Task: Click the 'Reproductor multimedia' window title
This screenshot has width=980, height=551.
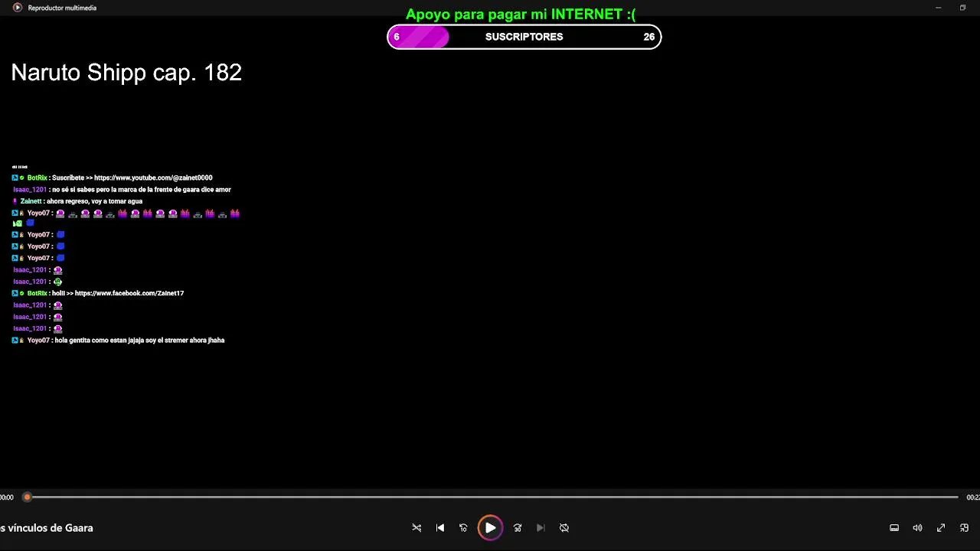Action: 62,8
